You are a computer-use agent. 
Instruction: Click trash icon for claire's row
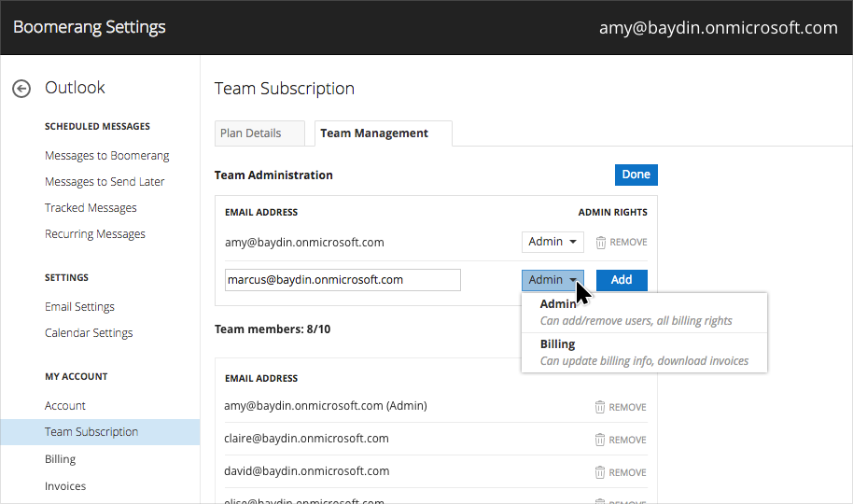(599, 440)
